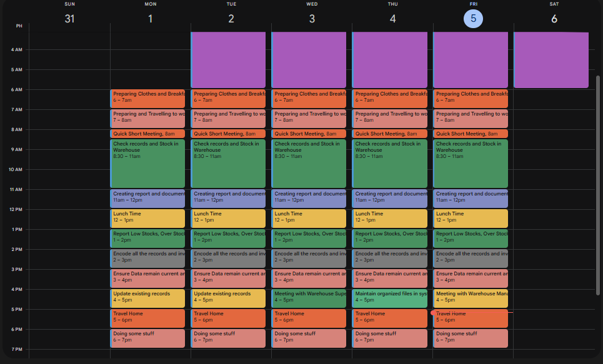Open the purple event block on Wednesday
The width and height of the screenshot is (603, 364).
(309, 60)
